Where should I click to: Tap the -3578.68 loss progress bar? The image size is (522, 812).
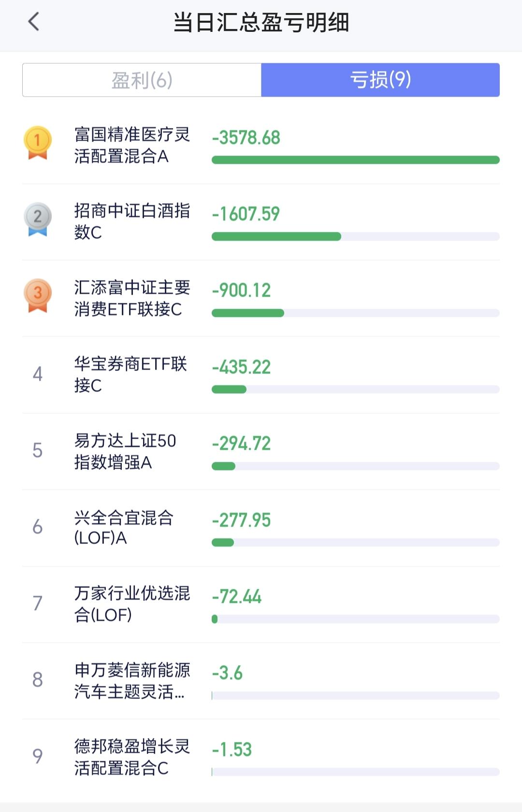tap(355, 160)
